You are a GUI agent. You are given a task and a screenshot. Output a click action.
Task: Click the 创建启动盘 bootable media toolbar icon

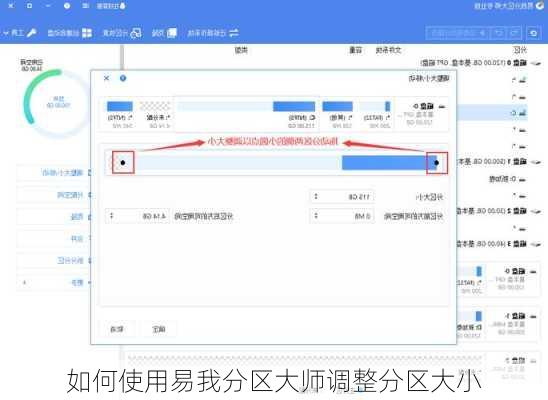69,33
